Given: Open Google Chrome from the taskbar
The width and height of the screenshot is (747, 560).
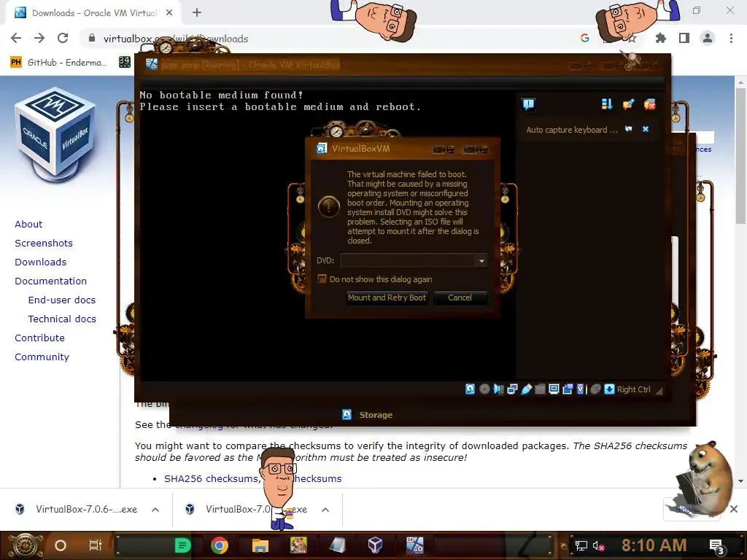Looking at the screenshot, I should pyautogui.click(x=220, y=545).
